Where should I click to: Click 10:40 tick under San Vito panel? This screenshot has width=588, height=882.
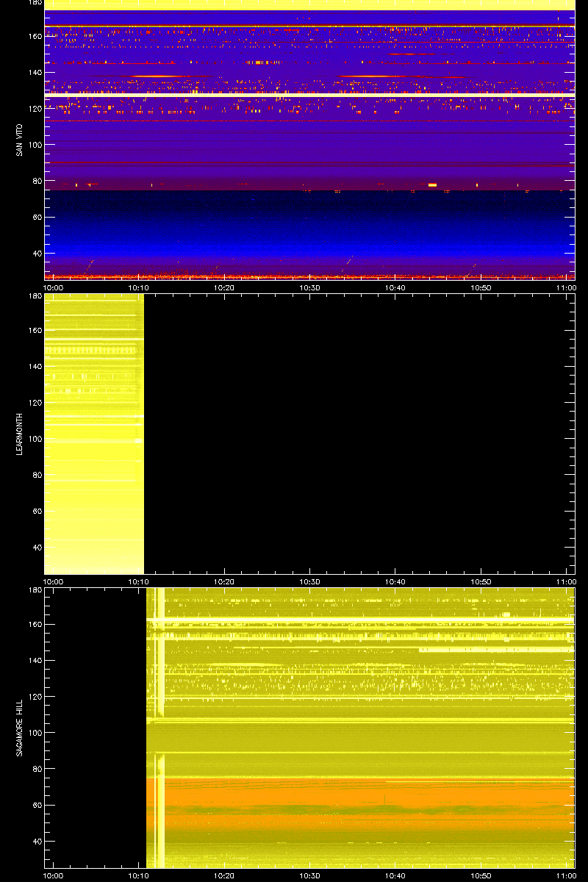tap(395, 287)
